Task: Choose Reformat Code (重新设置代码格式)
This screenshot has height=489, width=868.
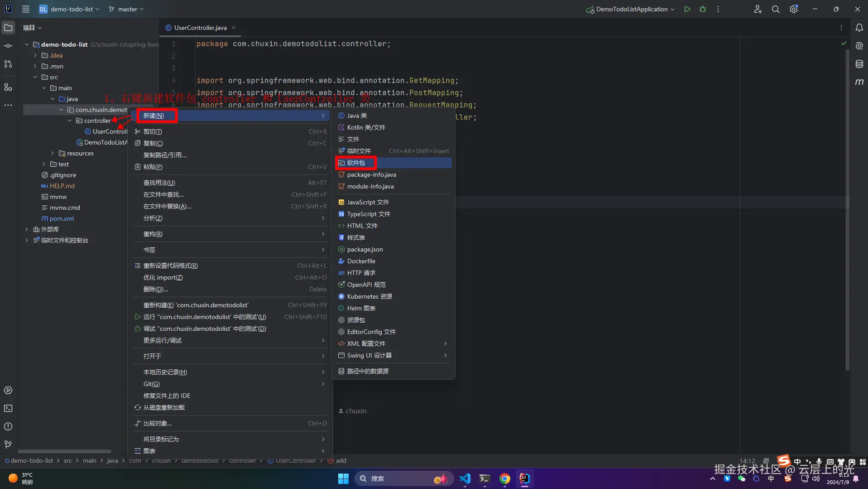Action: [230, 266]
